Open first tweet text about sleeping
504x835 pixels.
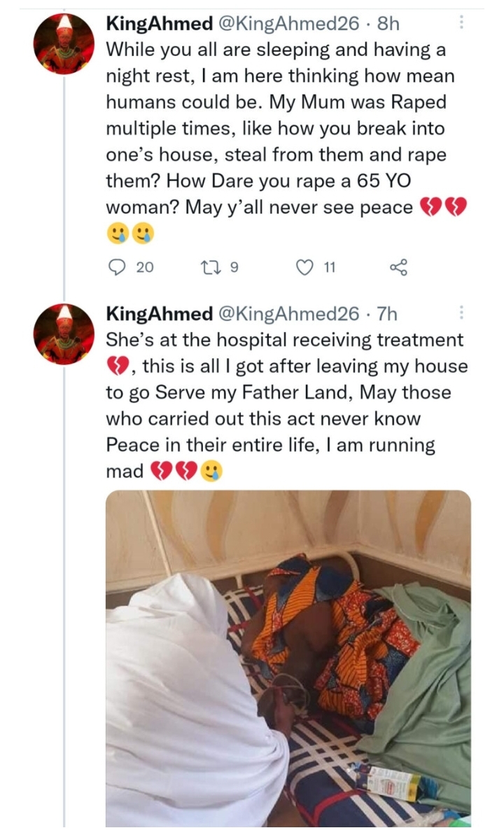(x=280, y=129)
